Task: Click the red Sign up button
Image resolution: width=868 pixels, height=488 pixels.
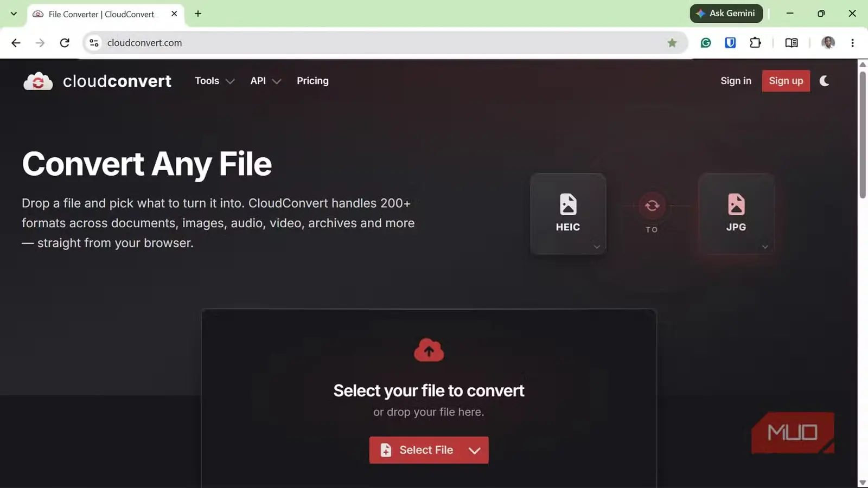Action: (x=786, y=81)
